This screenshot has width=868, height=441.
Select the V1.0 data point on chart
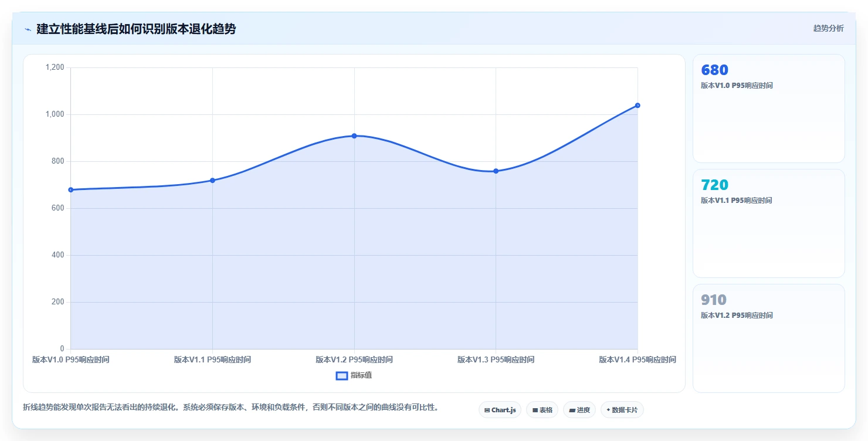point(71,189)
